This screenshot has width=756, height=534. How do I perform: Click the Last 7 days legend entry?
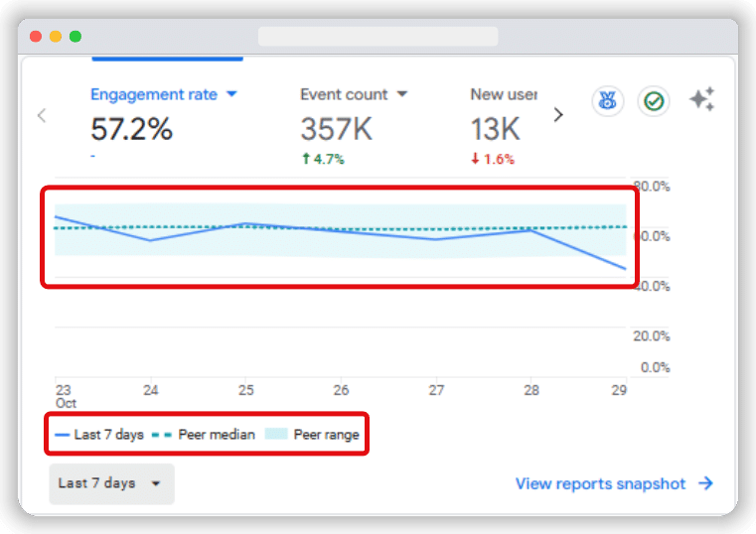[x=99, y=435]
